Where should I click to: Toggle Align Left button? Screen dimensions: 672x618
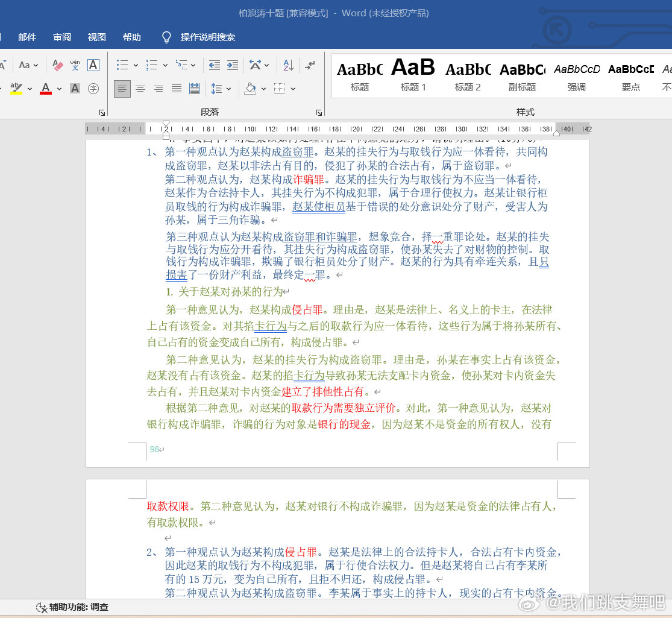coord(122,89)
